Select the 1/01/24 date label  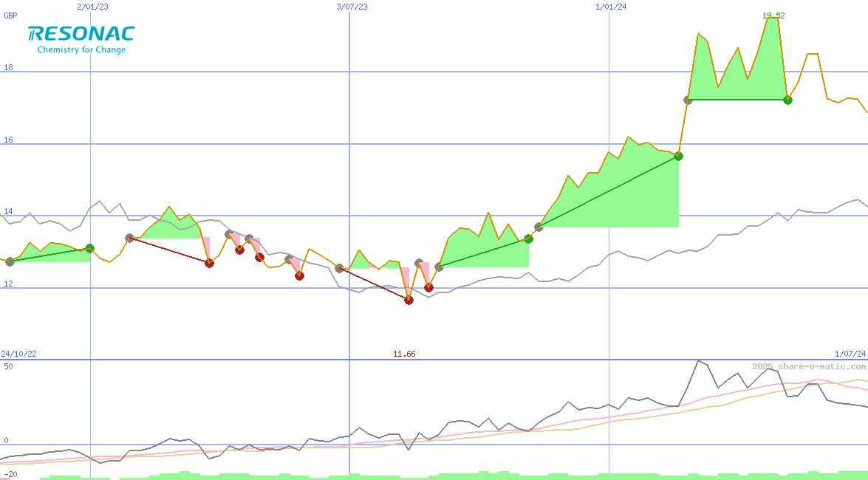610,7
